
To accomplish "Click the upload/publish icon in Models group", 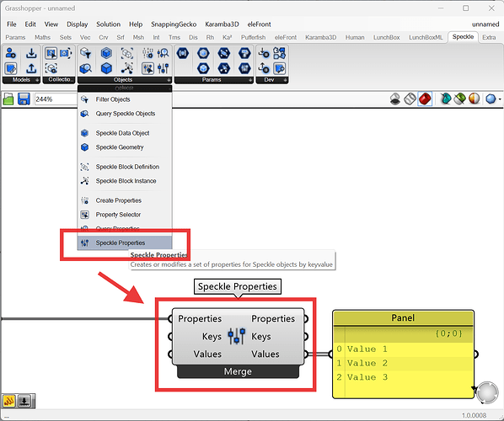I will click(31, 68).
